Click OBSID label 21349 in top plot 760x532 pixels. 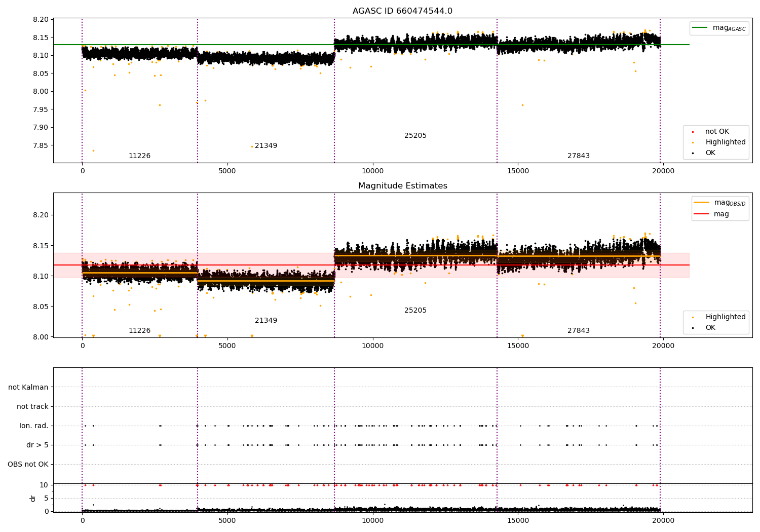[x=266, y=146]
